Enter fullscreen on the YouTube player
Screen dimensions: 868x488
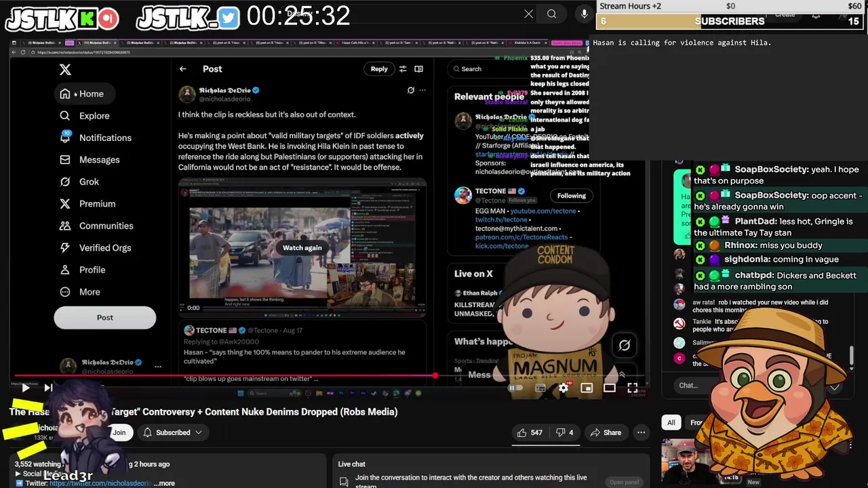[x=633, y=388]
